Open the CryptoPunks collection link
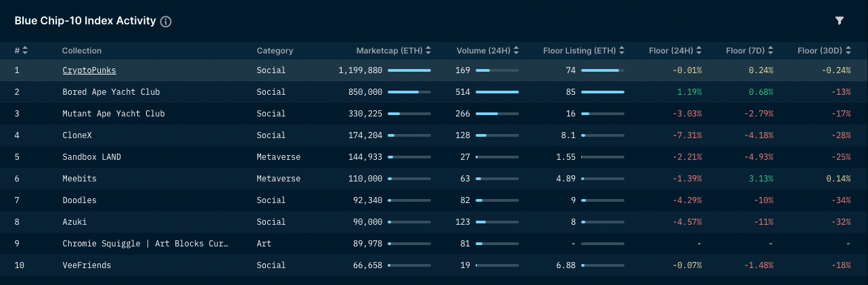The image size is (868, 285). click(x=89, y=70)
